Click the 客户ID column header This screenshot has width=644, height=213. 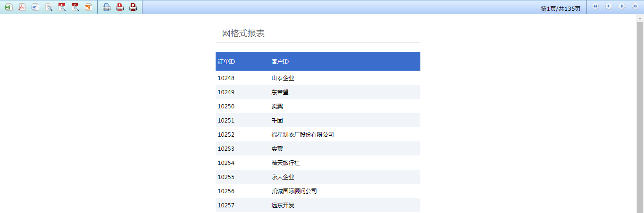280,62
